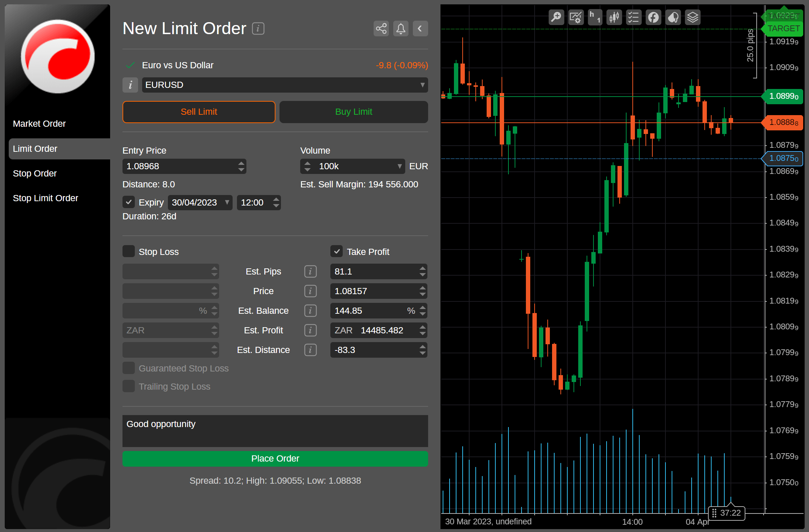This screenshot has height=532, width=809.
Task: Select the candlestick chart type icon
Action: pyautogui.click(x=614, y=17)
